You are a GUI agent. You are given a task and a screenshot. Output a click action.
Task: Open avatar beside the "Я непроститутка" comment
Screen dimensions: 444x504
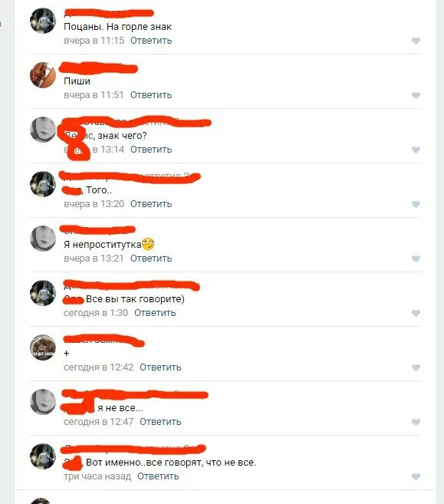43,239
